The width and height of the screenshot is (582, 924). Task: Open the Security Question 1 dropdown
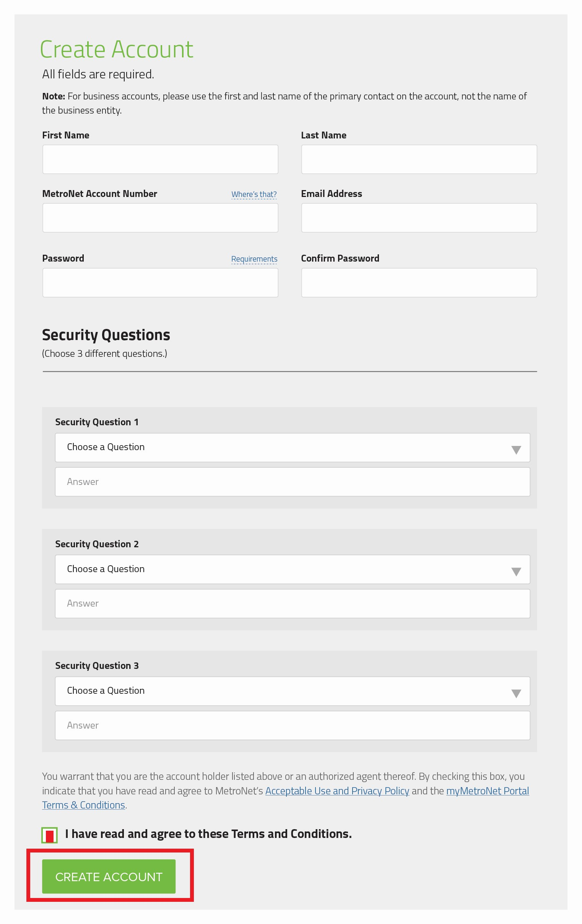click(293, 447)
